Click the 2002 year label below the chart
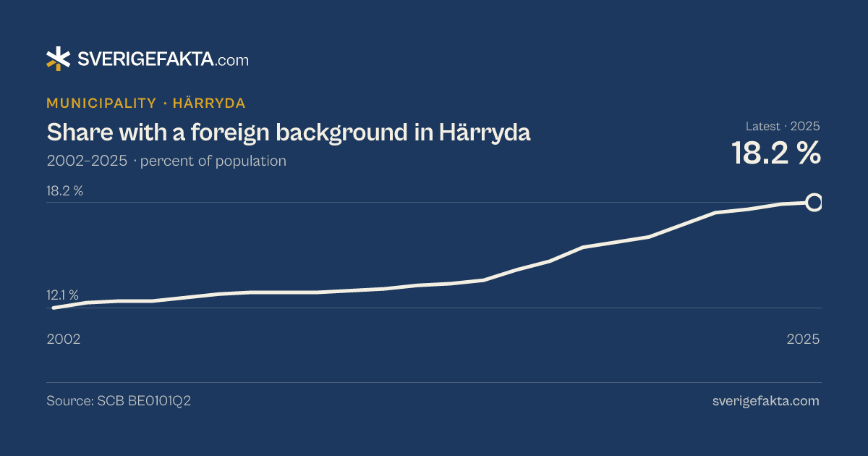 point(64,339)
